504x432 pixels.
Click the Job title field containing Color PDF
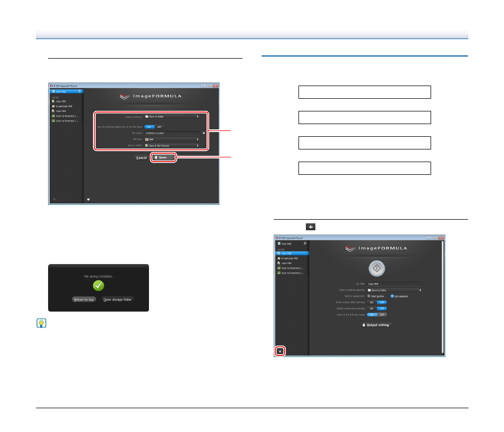395,284
